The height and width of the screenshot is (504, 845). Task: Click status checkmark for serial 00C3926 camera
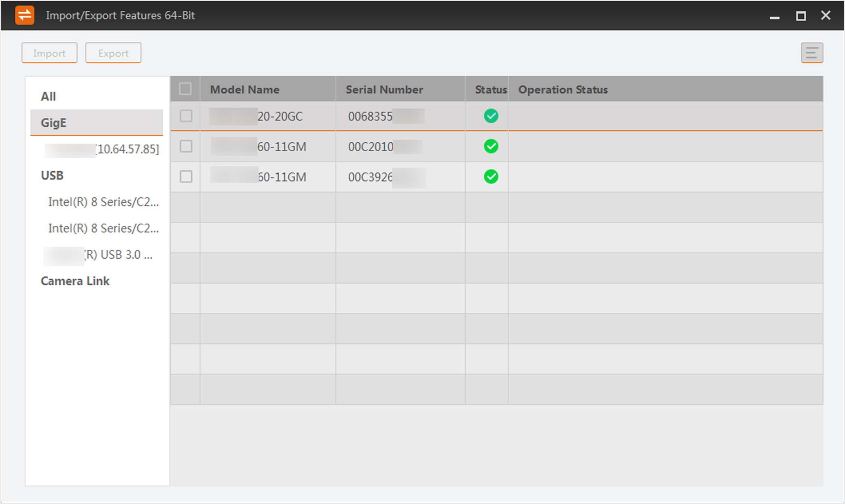tap(491, 177)
